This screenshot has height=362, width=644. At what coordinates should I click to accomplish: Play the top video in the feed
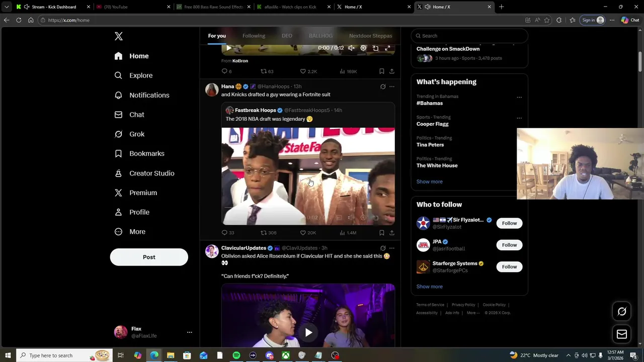[228, 48]
